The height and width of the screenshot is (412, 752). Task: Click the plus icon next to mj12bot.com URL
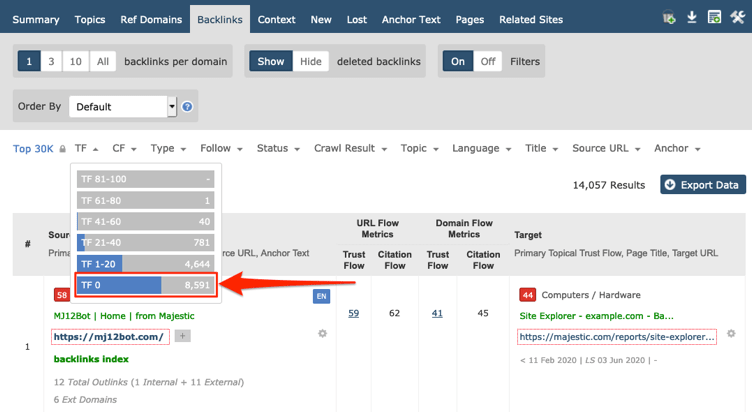tap(183, 337)
